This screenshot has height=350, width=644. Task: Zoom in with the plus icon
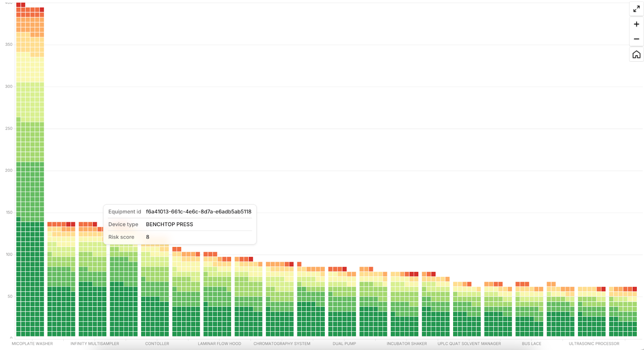click(636, 24)
